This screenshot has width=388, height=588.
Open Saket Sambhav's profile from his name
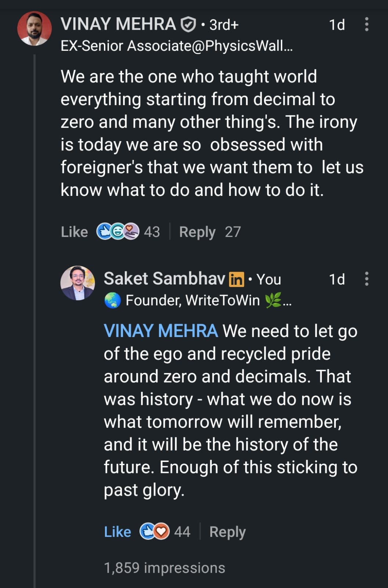point(164,279)
